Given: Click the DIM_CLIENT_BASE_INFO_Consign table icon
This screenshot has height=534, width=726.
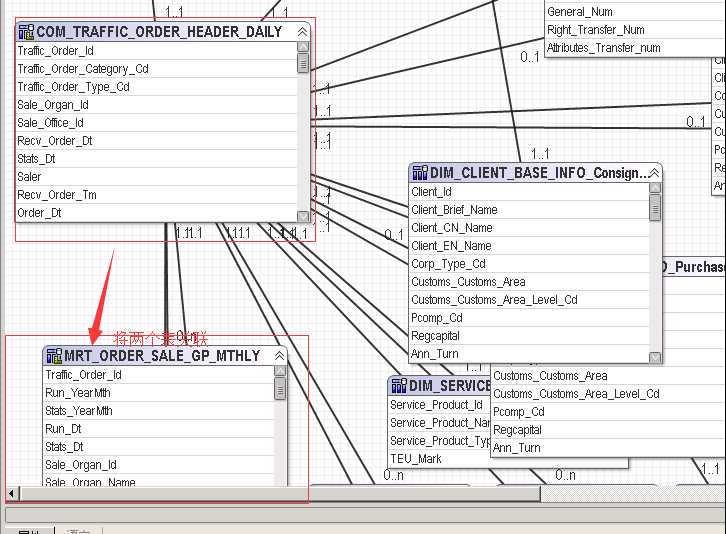Looking at the screenshot, I should pos(420,173).
